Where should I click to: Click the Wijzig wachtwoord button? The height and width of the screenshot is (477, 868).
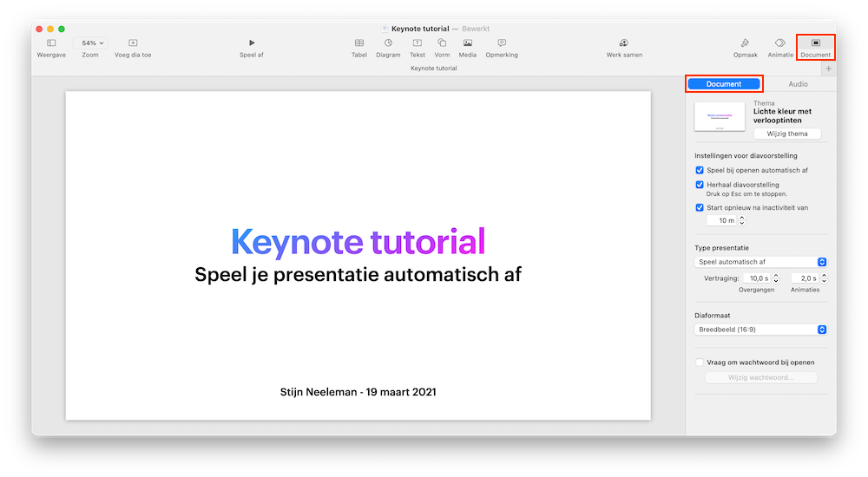[x=760, y=377]
